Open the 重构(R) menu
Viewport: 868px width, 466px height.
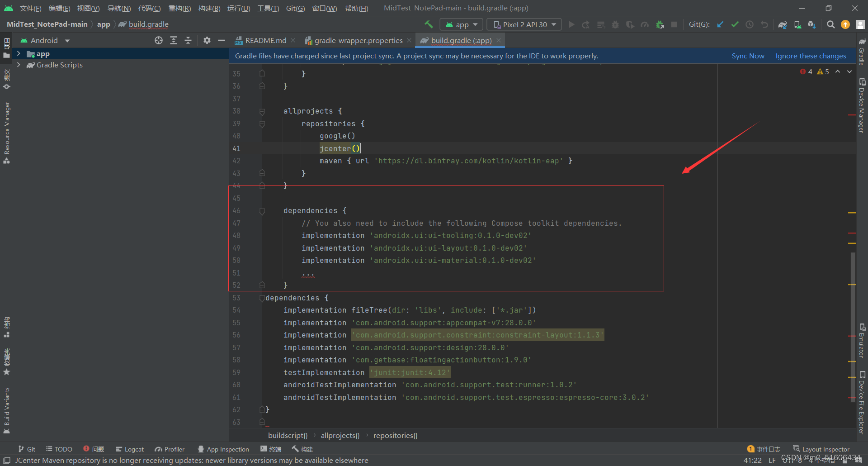[x=179, y=8]
